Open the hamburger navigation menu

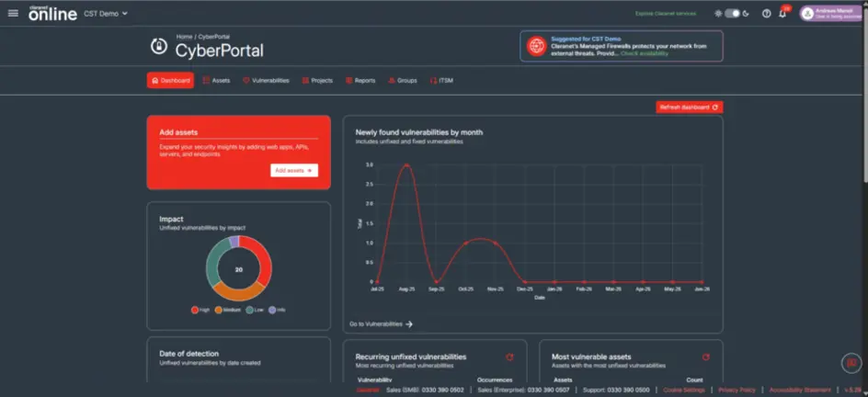[13, 13]
